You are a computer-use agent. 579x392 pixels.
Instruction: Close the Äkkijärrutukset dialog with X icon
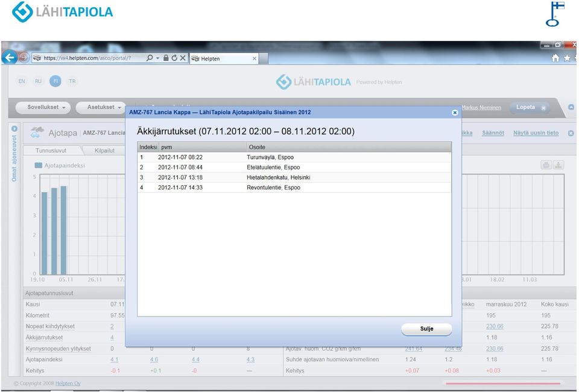point(455,113)
